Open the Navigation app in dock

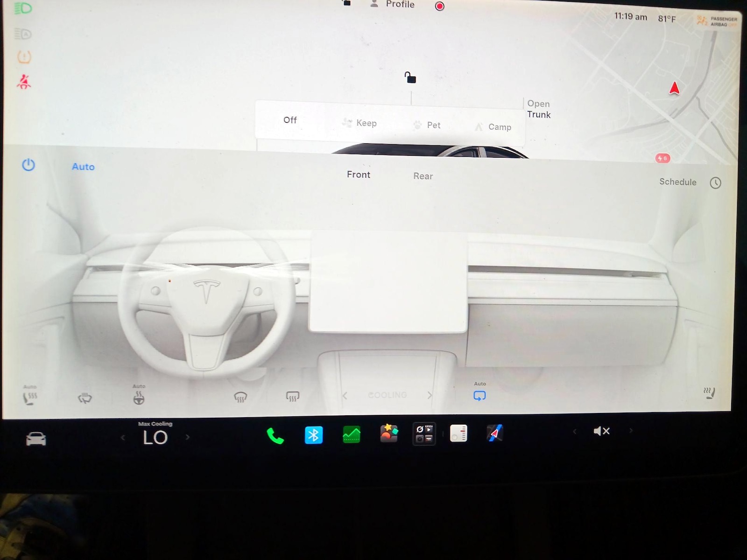[x=495, y=433]
